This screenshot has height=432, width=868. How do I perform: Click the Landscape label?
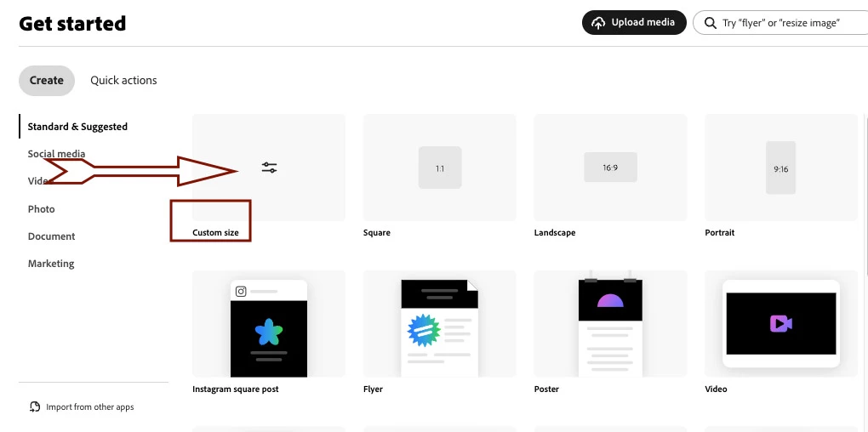555,233
